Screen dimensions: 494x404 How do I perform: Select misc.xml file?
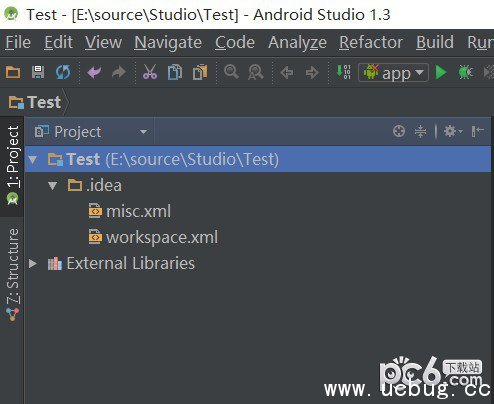[x=130, y=211]
